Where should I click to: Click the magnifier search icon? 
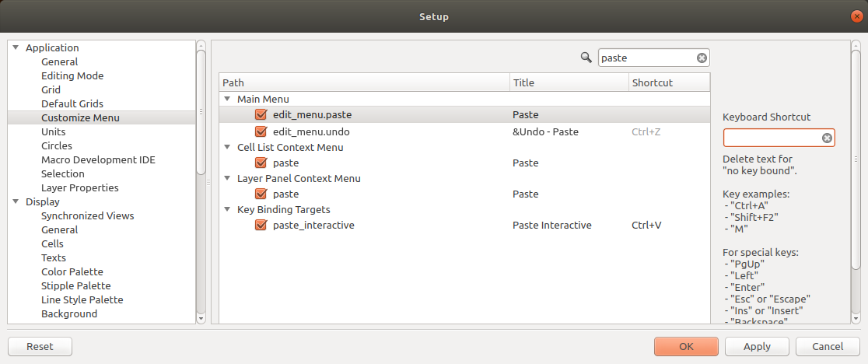pyautogui.click(x=586, y=57)
